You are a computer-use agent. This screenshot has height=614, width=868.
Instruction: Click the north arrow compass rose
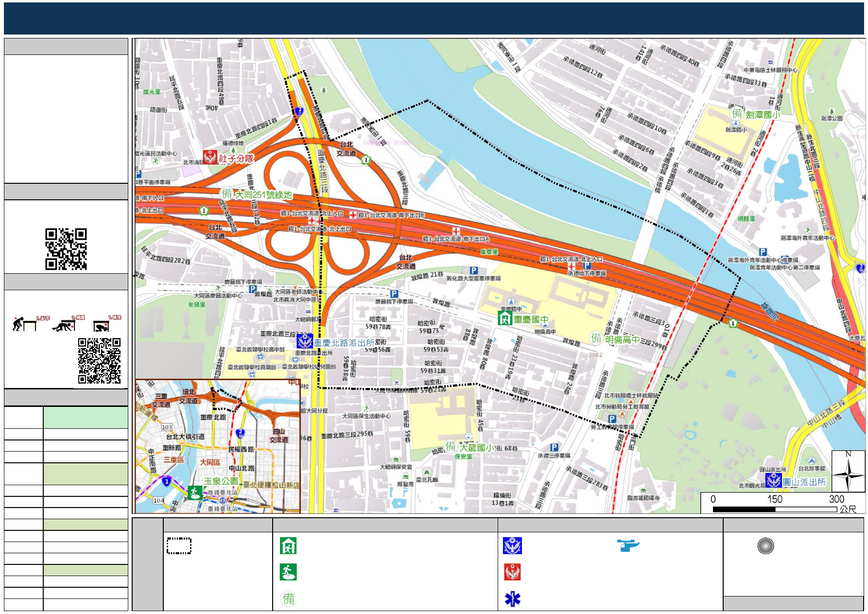pyautogui.click(x=848, y=472)
